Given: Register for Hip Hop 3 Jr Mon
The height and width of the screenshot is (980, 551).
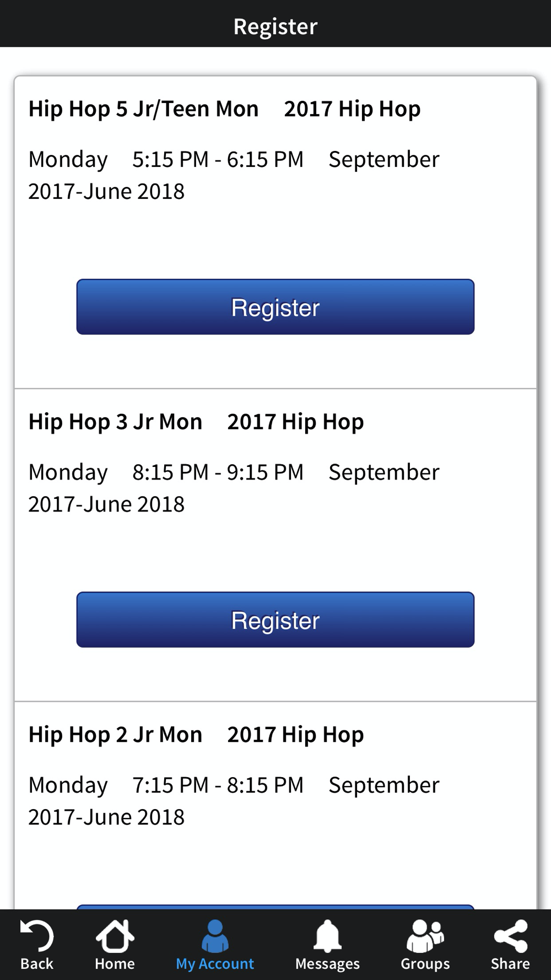Looking at the screenshot, I should click(x=275, y=620).
